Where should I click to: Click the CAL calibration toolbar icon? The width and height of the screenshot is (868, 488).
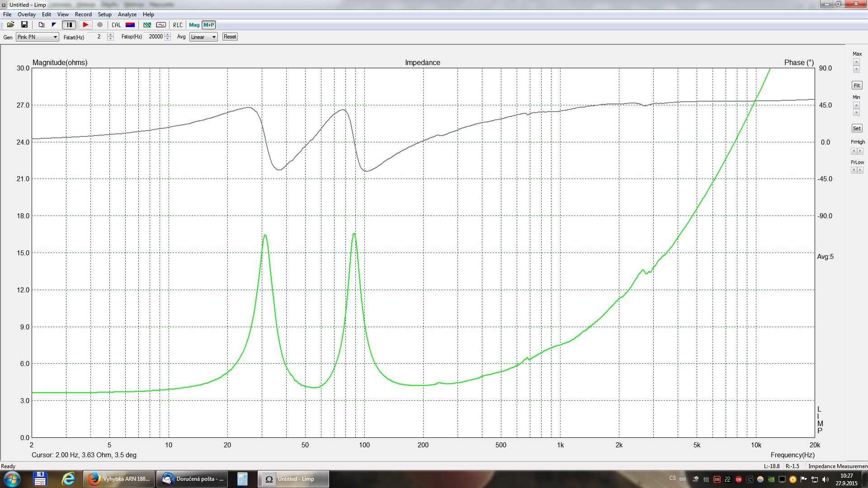pyautogui.click(x=116, y=25)
